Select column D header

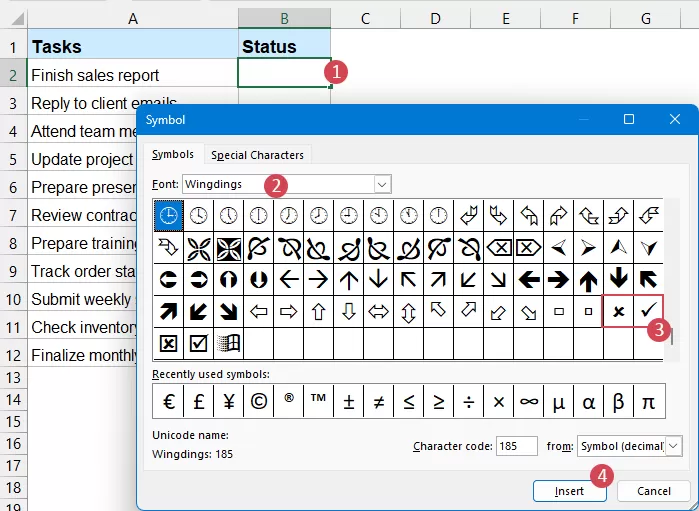click(x=436, y=18)
